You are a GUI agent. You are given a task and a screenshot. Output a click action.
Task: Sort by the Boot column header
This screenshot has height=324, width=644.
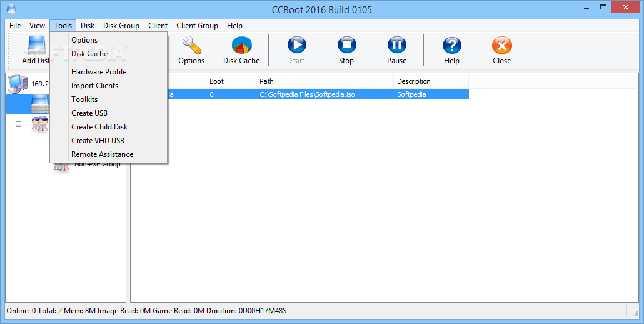pos(231,81)
